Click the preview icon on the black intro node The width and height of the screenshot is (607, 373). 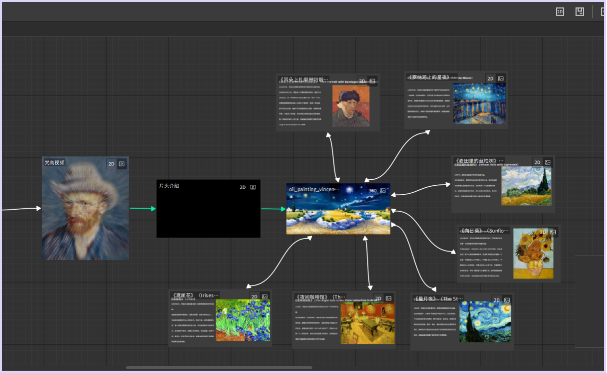(x=253, y=187)
